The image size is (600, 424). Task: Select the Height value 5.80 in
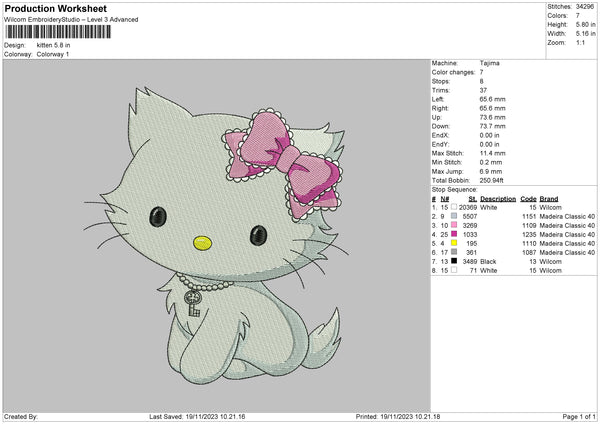585,24
